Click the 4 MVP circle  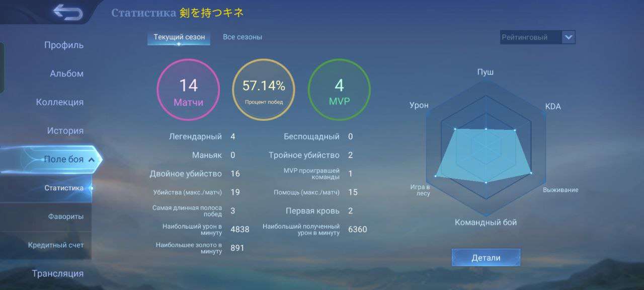pyautogui.click(x=339, y=89)
